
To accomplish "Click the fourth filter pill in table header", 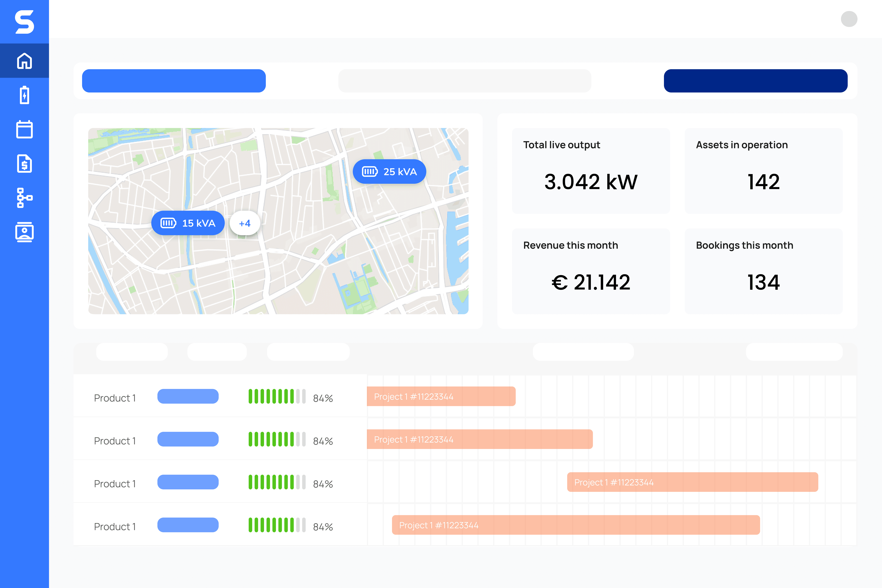I will [583, 352].
